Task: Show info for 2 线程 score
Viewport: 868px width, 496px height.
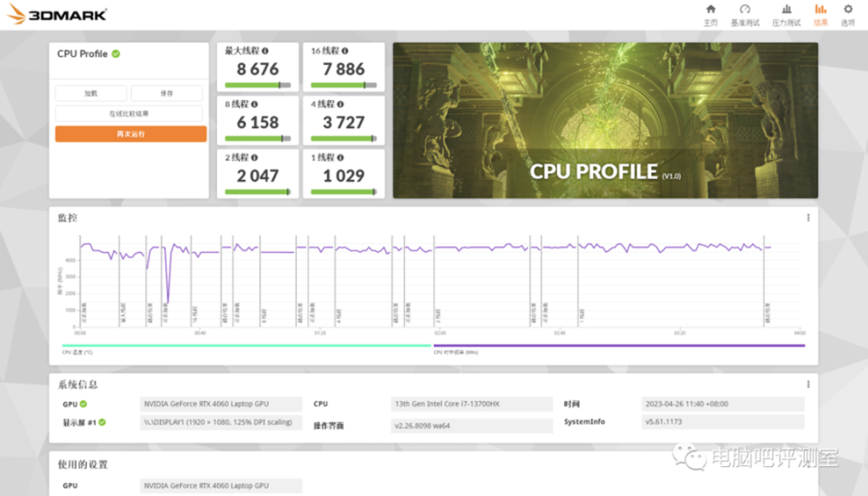Action: point(254,157)
